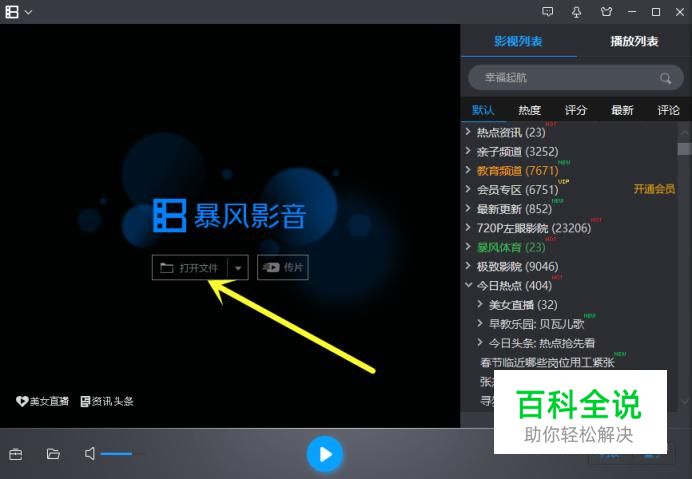
Task: Sort list by 最新
Action: click(x=622, y=110)
